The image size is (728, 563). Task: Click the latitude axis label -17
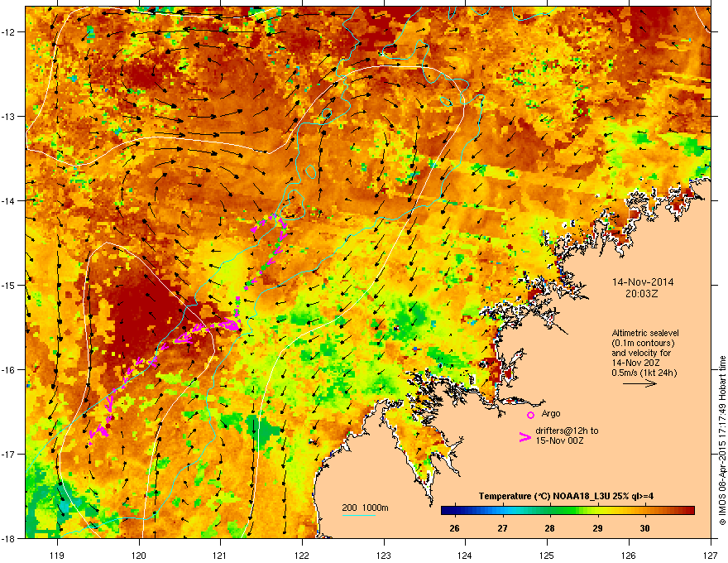pos(9,454)
